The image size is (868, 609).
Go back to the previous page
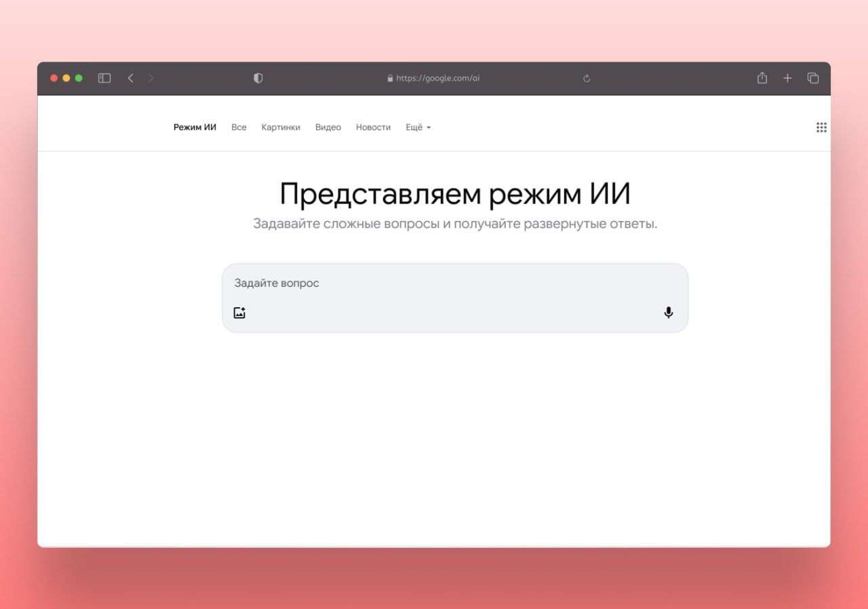pyautogui.click(x=131, y=79)
